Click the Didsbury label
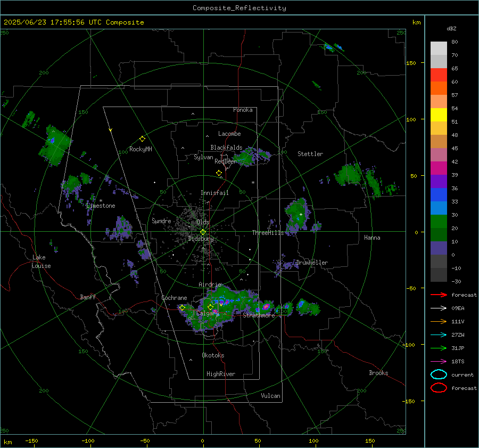Viewport: 479px width, 448px height. pos(201,239)
